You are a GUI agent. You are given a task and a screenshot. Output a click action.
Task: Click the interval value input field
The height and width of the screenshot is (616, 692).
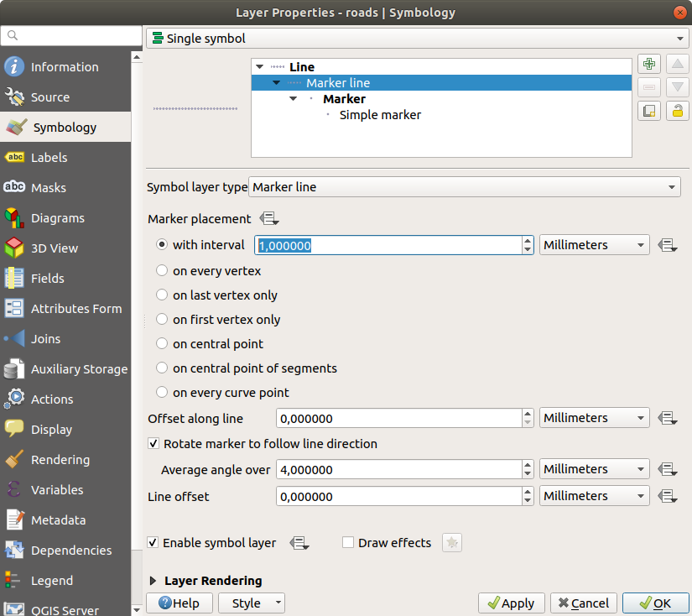point(388,245)
